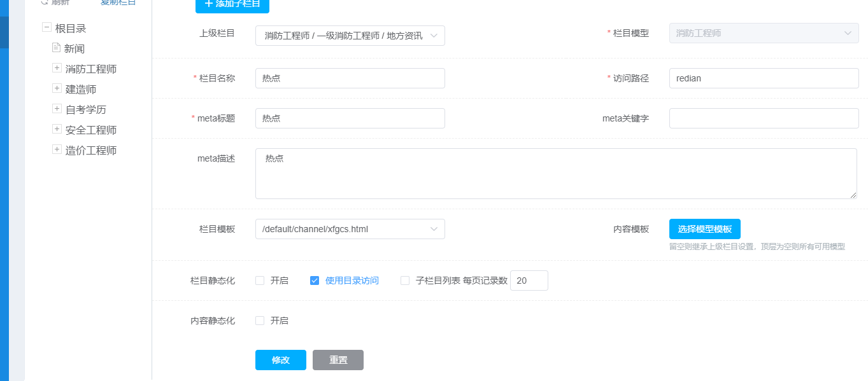Click the blue 修改 button

pyautogui.click(x=281, y=360)
